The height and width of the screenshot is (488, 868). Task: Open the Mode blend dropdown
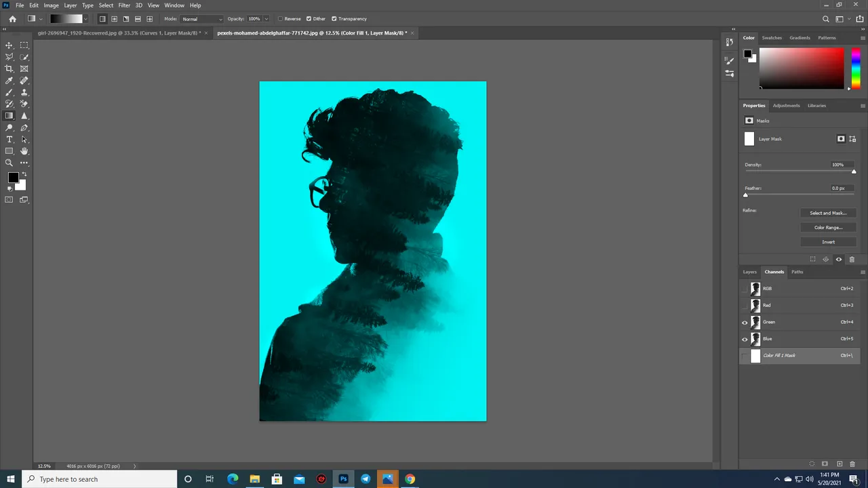point(202,19)
